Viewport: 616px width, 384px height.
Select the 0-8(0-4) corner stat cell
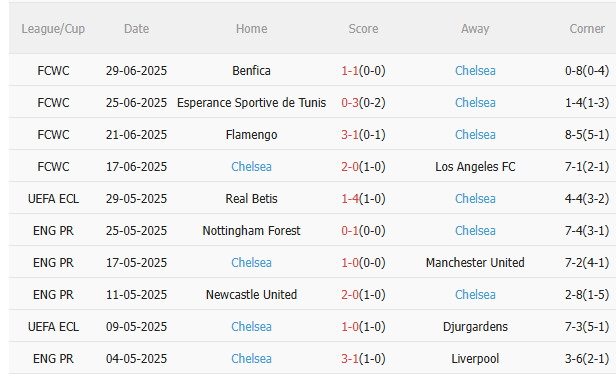(x=587, y=71)
